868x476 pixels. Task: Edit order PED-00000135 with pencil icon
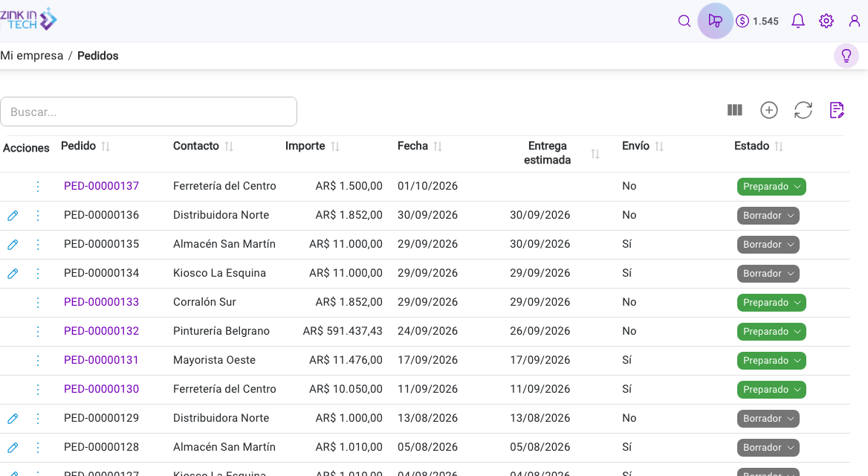13,245
